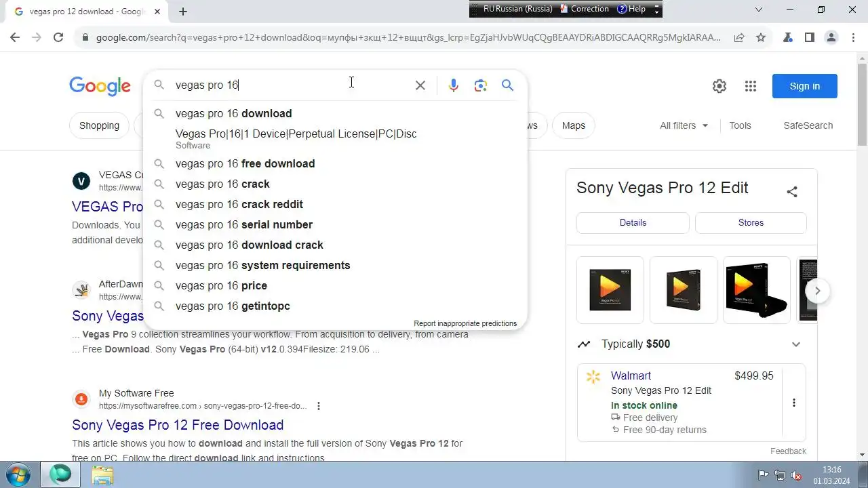The image size is (868, 488).
Task: Click the Sign in button
Action: click(x=805, y=86)
